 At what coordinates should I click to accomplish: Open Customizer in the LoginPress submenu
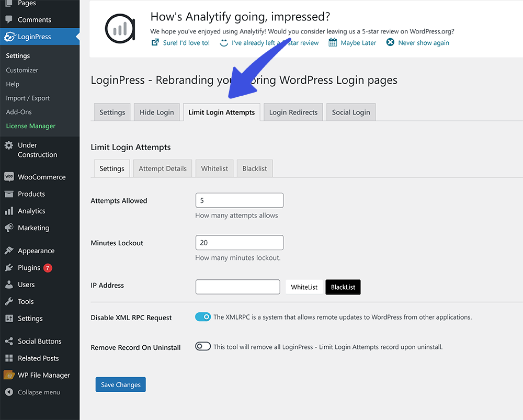[x=22, y=70]
